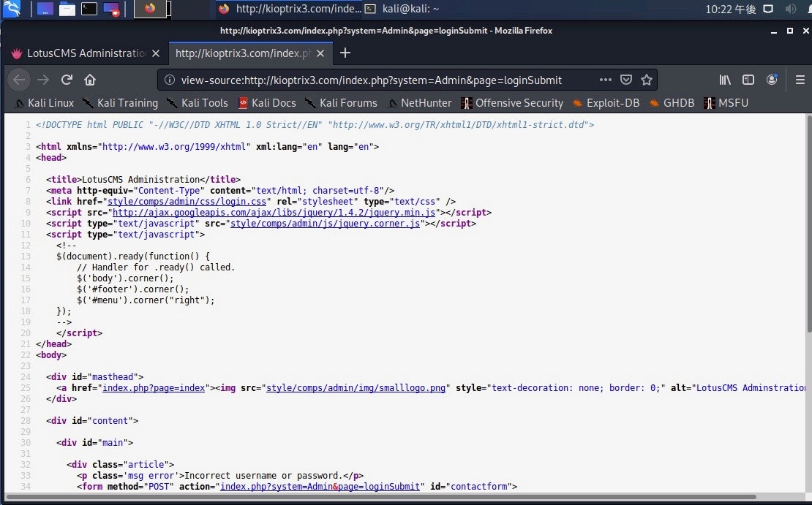Select the Firefox window button in the panel
Image resolution: width=812 pixels, height=505 pixels.
coord(150,9)
